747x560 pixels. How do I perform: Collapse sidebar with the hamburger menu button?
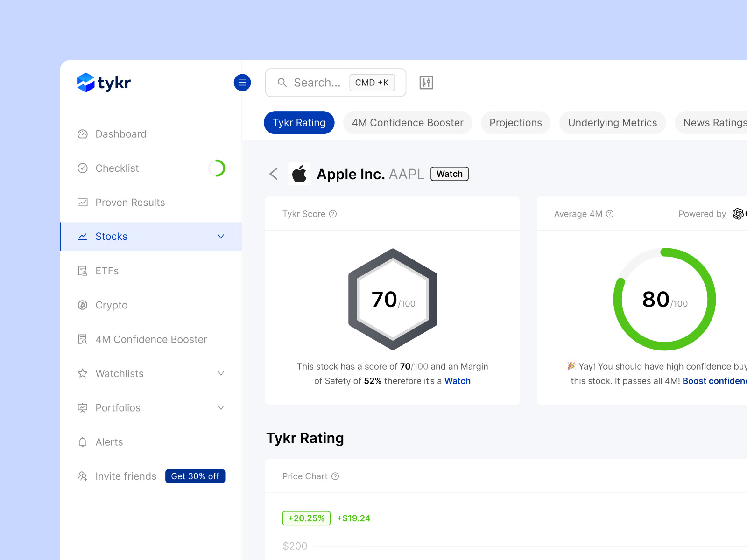tap(242, 83)
